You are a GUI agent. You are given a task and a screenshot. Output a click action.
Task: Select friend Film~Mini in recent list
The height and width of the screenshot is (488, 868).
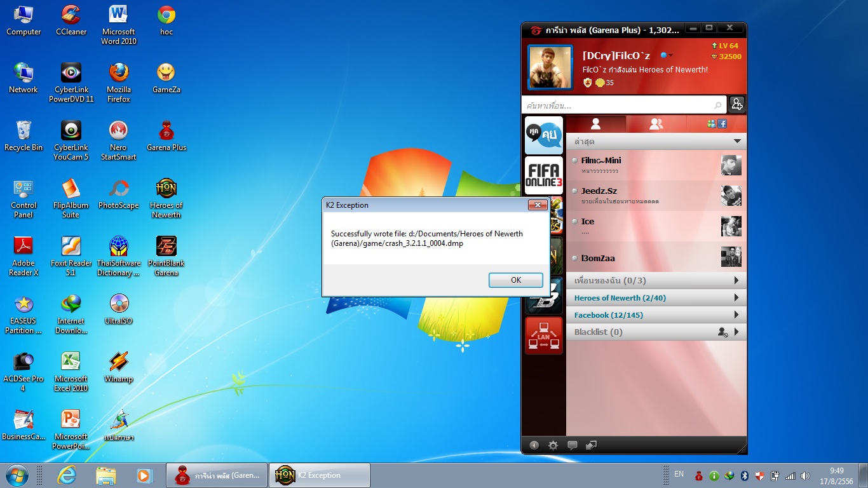pos(656,165)
